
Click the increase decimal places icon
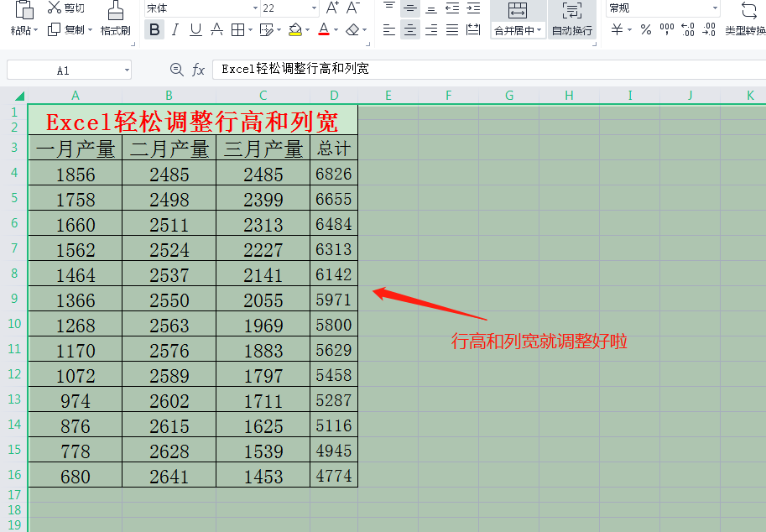[x=688, y=30]
